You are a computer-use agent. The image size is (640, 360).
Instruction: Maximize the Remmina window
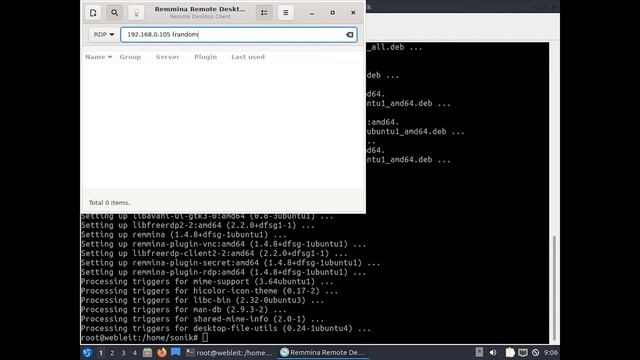pos(333,13)
